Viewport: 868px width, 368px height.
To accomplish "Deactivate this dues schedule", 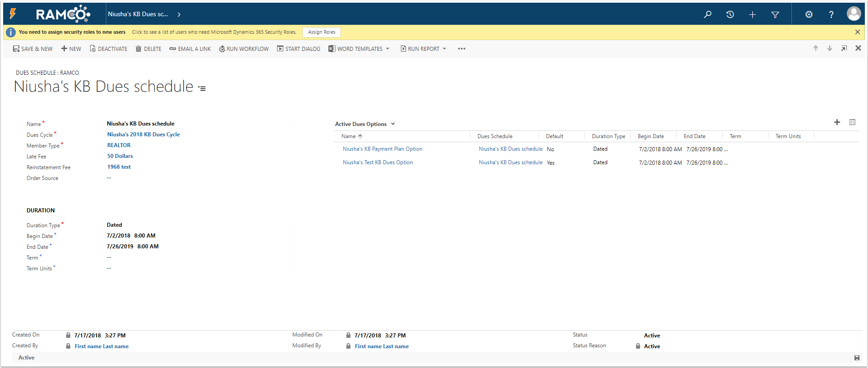I will click(108, 49).
